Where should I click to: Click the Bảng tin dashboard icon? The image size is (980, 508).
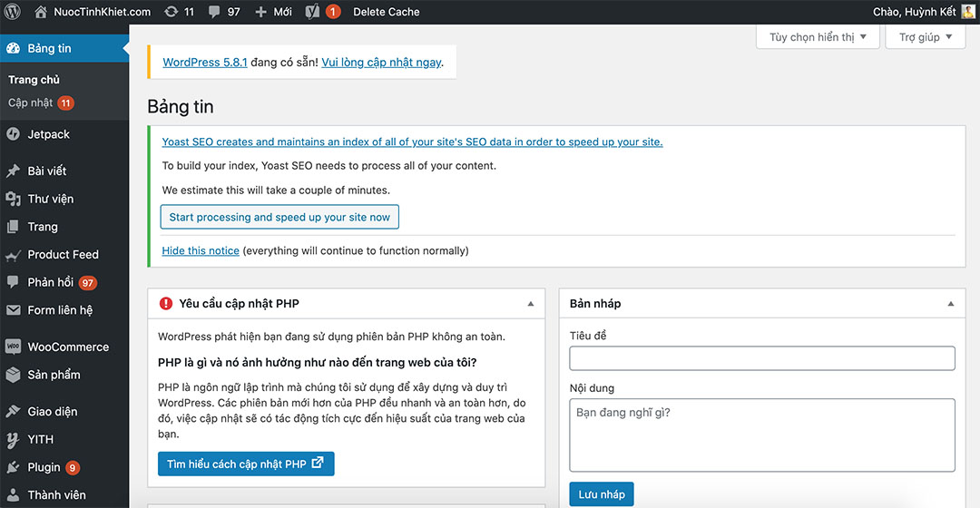click(13, 48)
